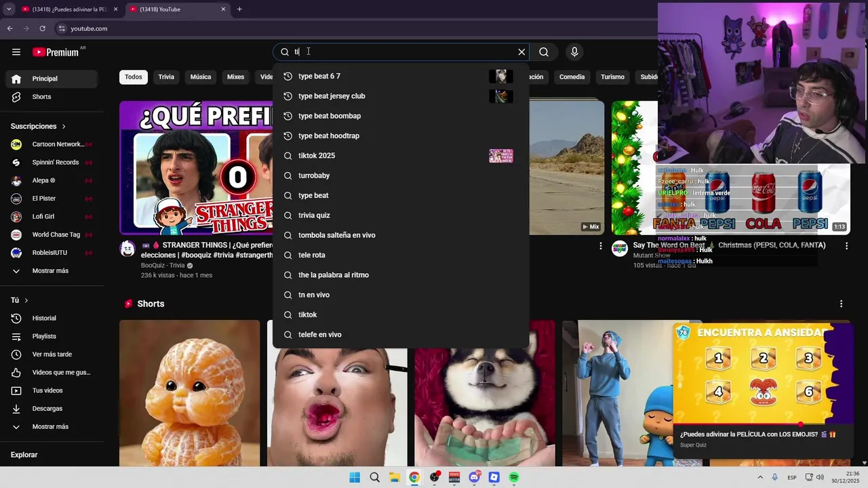The image size is (868, 488).
Task: Open the Spinnin' Records subscription channel
Action: click(52, 163)
